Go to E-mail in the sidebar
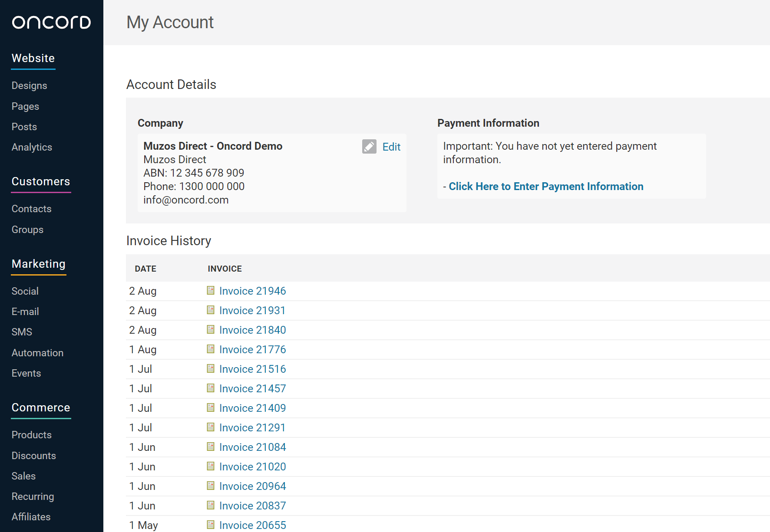This screenshot has height=532, width=770. click(x=25, y=312)
